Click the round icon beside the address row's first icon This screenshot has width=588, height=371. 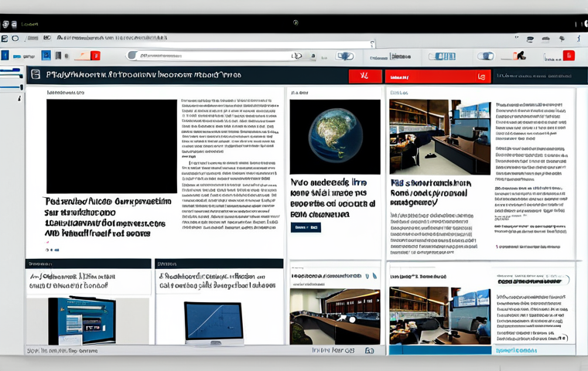click(x=15, y=38)
